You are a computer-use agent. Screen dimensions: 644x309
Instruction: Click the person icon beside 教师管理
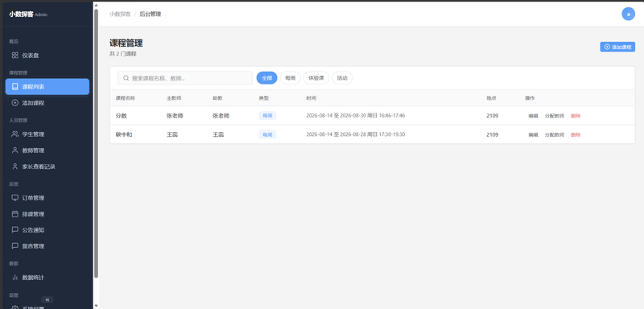[14, 150]
